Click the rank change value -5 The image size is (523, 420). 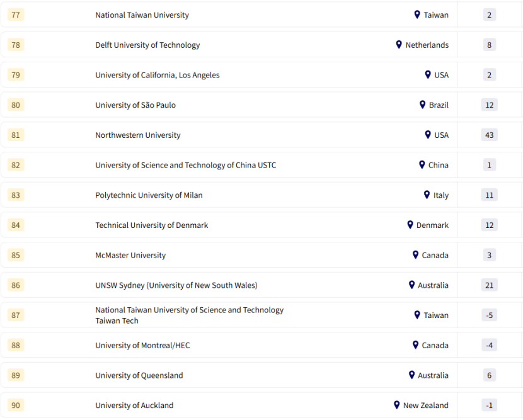[x=489, y=315]
